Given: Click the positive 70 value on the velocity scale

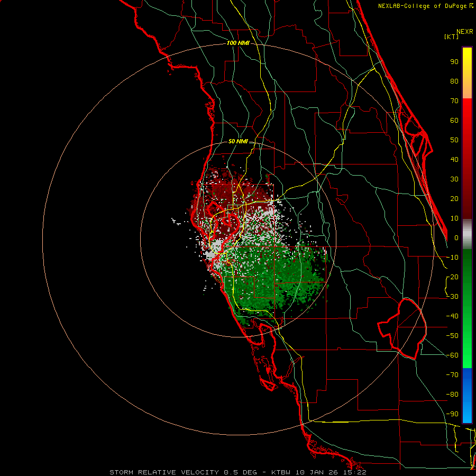Looking at the screenshot, I should click(x=454, y=101).
